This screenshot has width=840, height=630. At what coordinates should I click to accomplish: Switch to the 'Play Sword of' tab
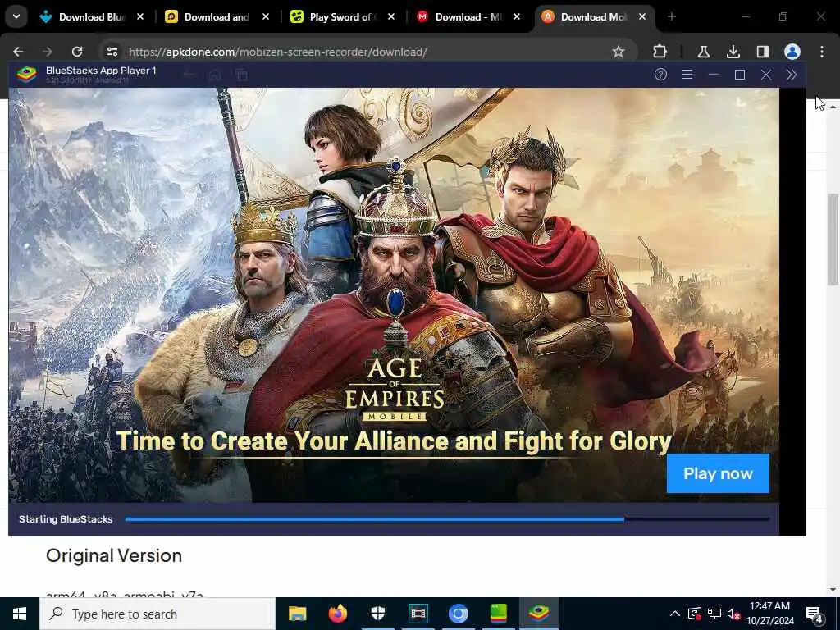pyautogui.click(x=343, y=16)
